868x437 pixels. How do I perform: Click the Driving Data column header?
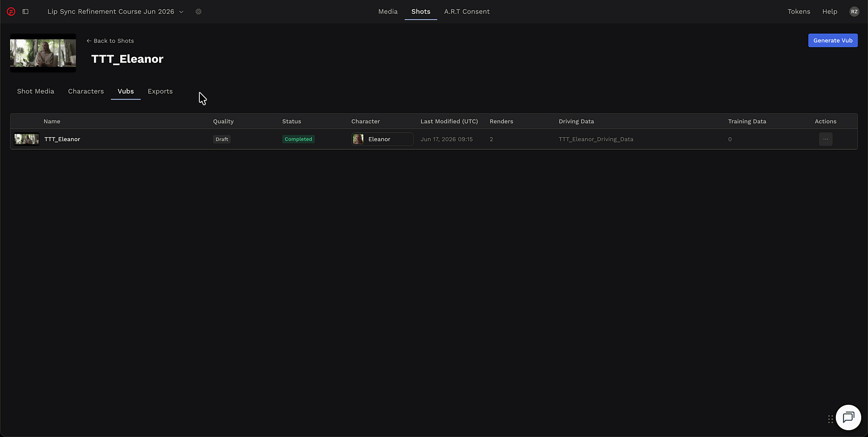pos(576,121)
